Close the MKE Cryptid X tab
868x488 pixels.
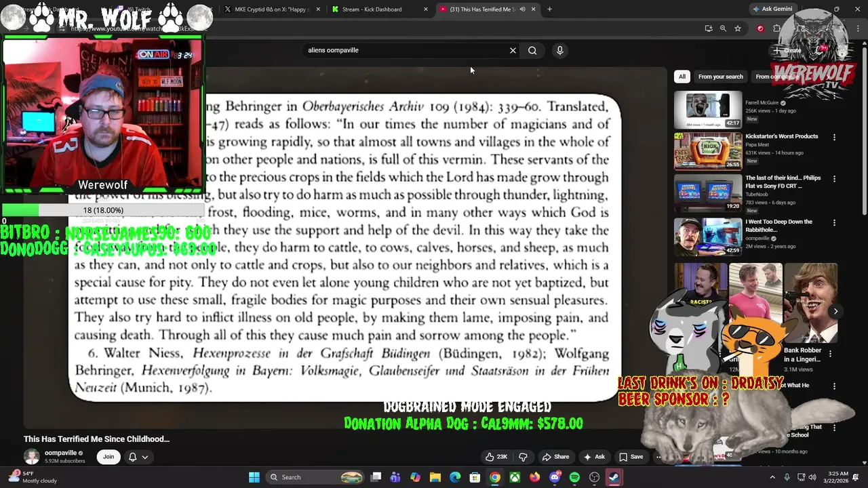318,9
